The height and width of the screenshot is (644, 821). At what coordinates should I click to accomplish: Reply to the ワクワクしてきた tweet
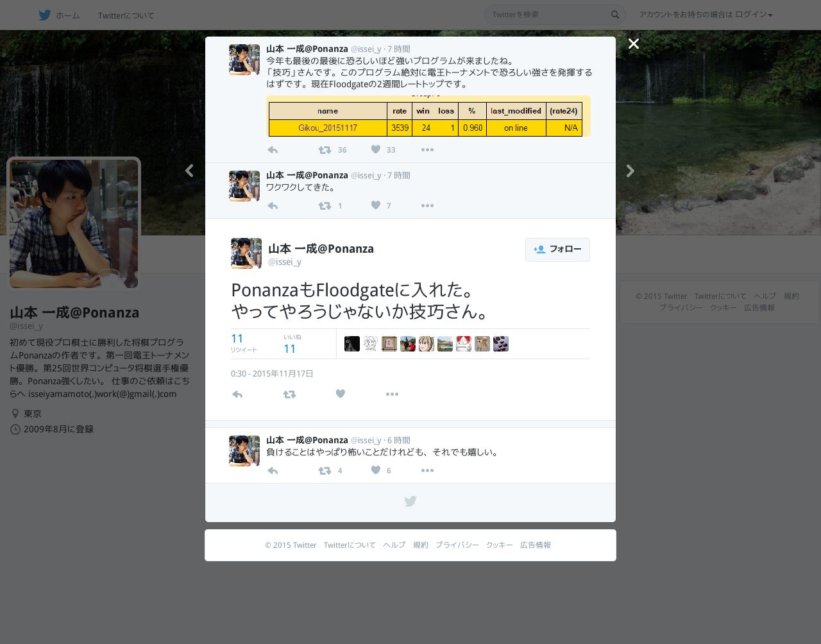point(273,206)
